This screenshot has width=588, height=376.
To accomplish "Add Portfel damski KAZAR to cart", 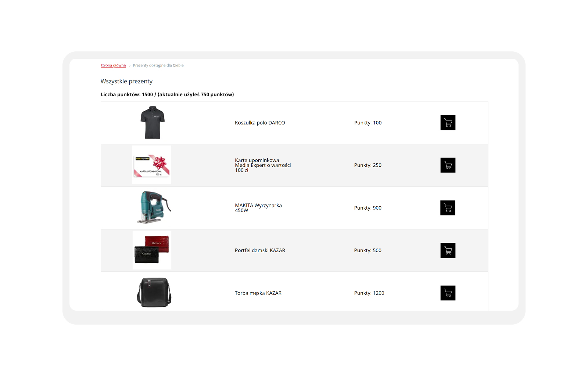I will pos(448,250).
